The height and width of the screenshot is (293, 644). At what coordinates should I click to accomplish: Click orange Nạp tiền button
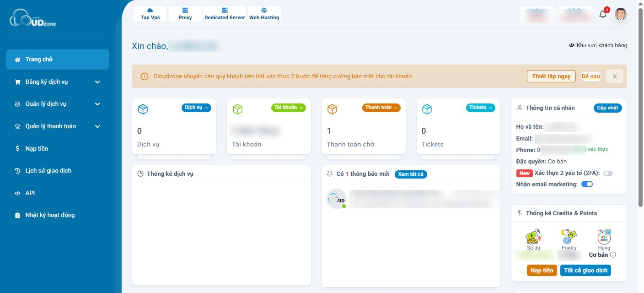click(542, 270)
